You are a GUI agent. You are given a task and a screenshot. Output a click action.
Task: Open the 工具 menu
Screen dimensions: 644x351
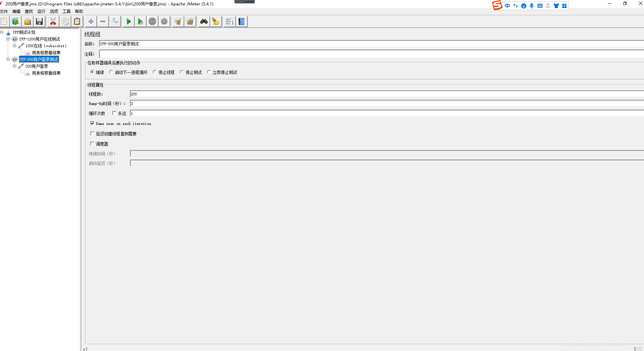[67, 12]
